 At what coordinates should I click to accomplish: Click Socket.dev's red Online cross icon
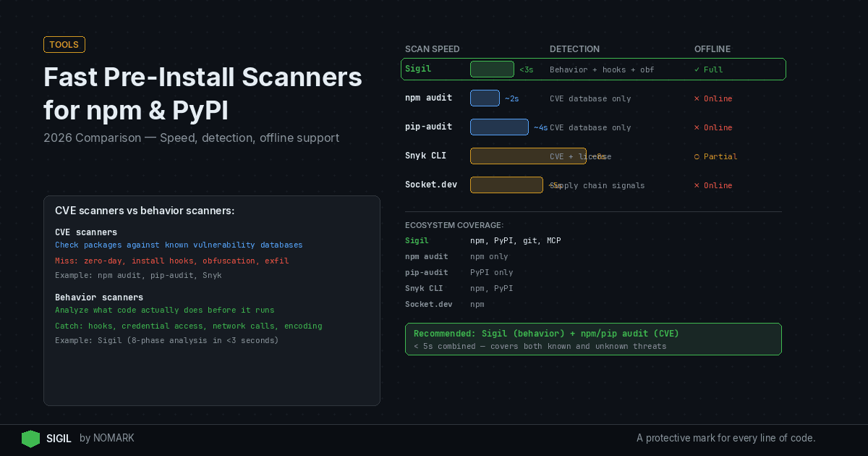[697, 185]
